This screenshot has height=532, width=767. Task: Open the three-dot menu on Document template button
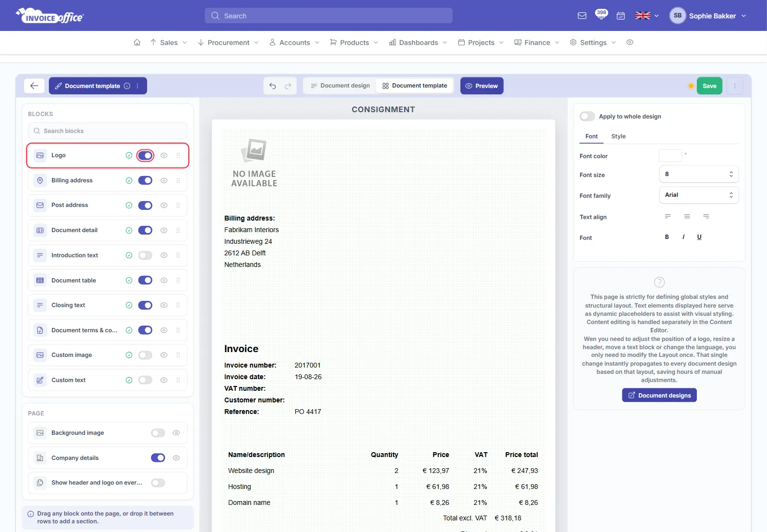138,86
